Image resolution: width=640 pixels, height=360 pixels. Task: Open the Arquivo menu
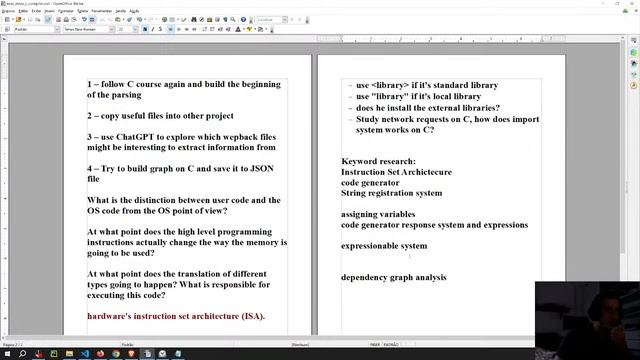[8, 11]
